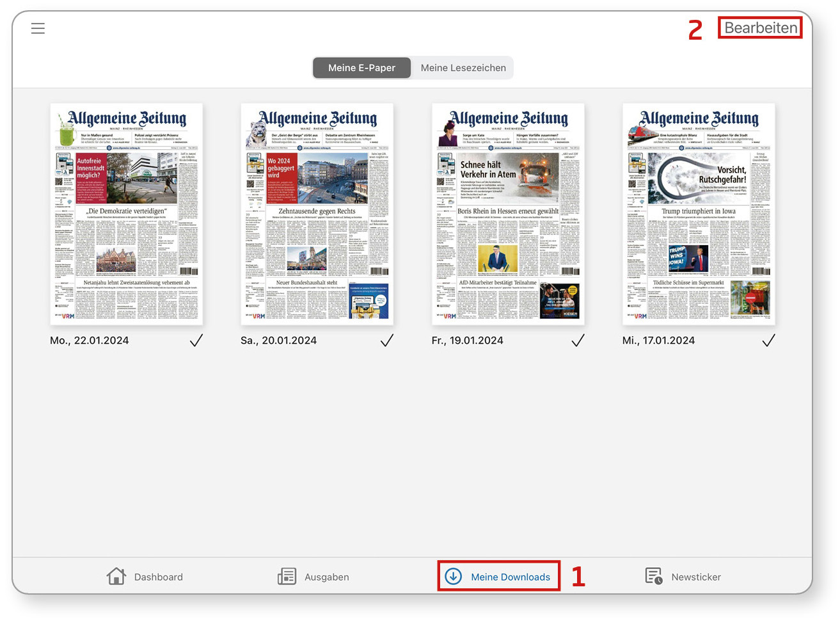This screenshot has width=840, height=626.
Task: Open the Sa., 20.01.2024 issue thumbnail
Action: click(317, 214)
